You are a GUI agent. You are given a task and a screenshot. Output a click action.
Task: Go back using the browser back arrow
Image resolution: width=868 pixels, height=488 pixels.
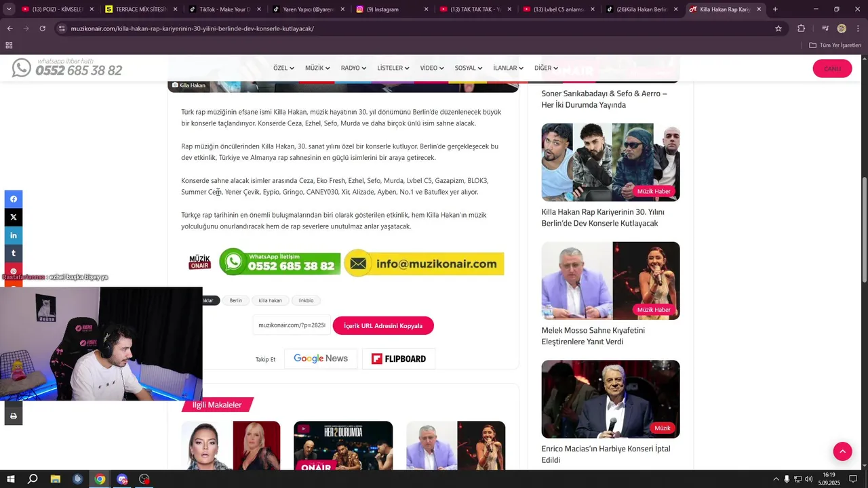click(x=9, y=28)
